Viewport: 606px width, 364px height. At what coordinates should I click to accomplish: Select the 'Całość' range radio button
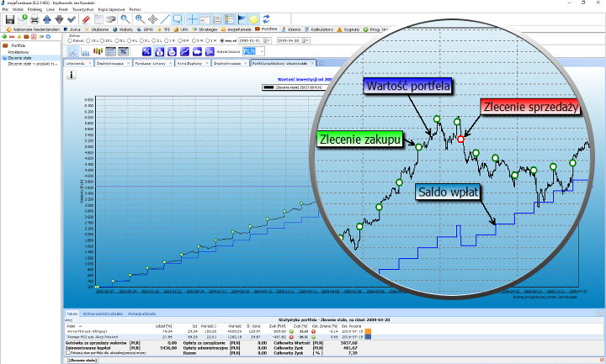coord(68,40)
